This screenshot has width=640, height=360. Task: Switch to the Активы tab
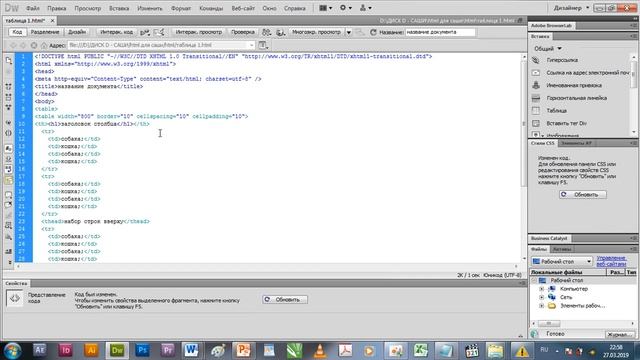click(562, 249)
